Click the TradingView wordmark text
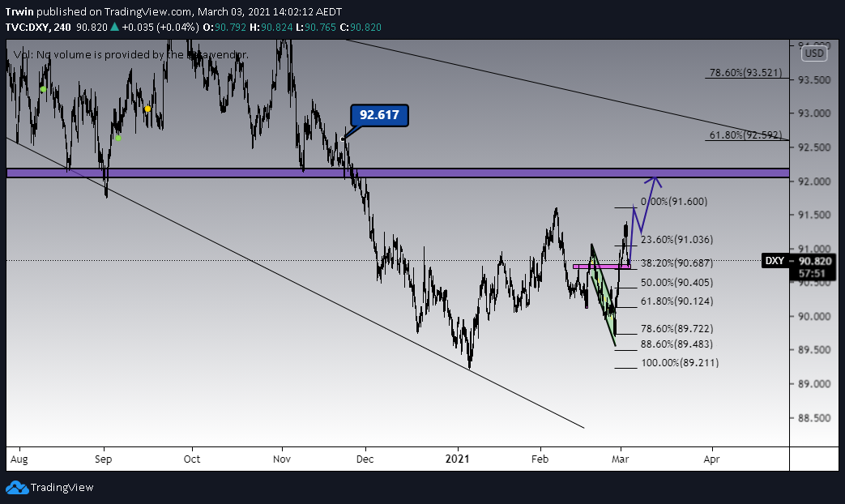Viewport: 845px width, 504px height. point(62,487)
